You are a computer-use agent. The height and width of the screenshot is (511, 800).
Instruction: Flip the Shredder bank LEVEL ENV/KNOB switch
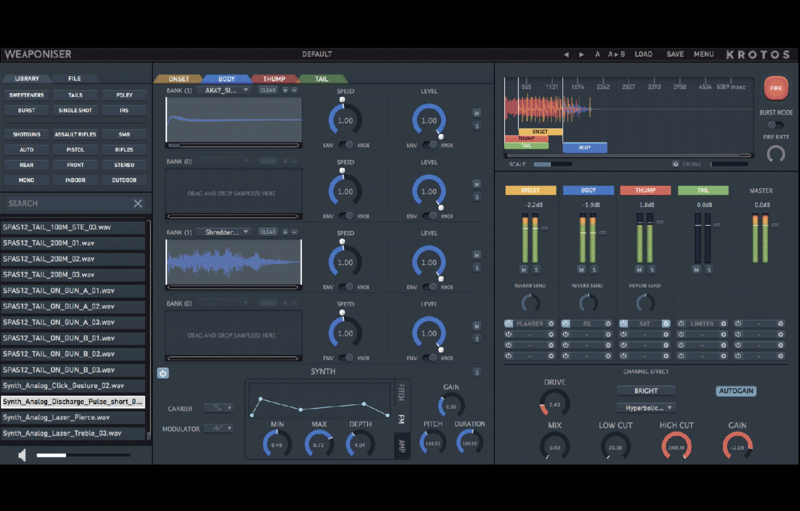tap(430, 287)
